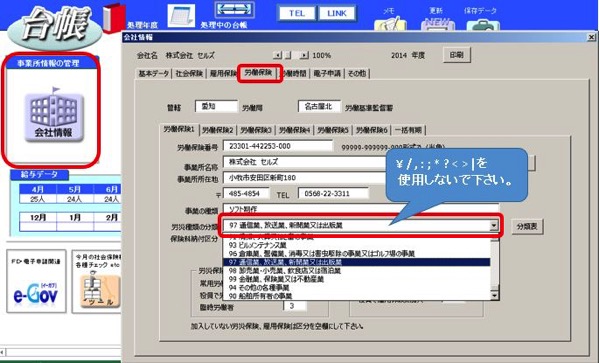
Task: Click the red 台帳 book icon
Action: (114, 18)
